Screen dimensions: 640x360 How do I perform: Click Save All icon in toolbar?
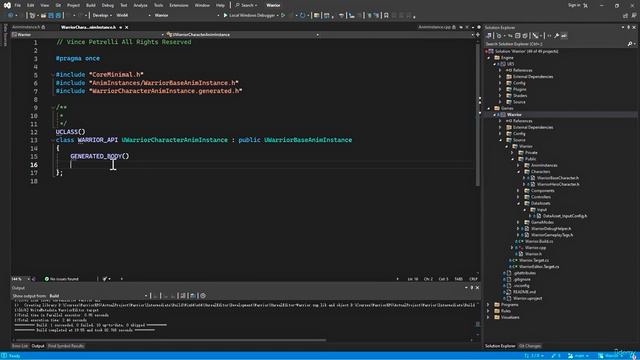coord(58,16)
